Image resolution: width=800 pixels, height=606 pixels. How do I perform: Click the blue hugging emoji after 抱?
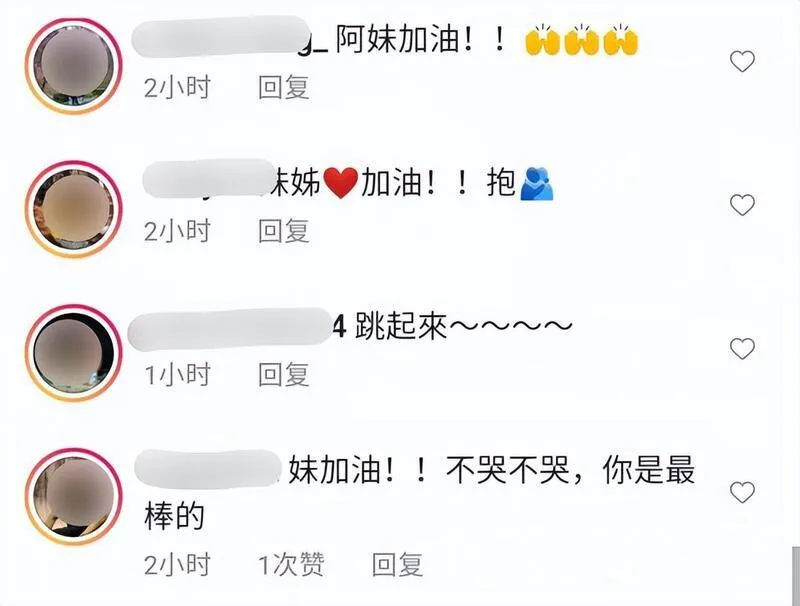[537, 184]
